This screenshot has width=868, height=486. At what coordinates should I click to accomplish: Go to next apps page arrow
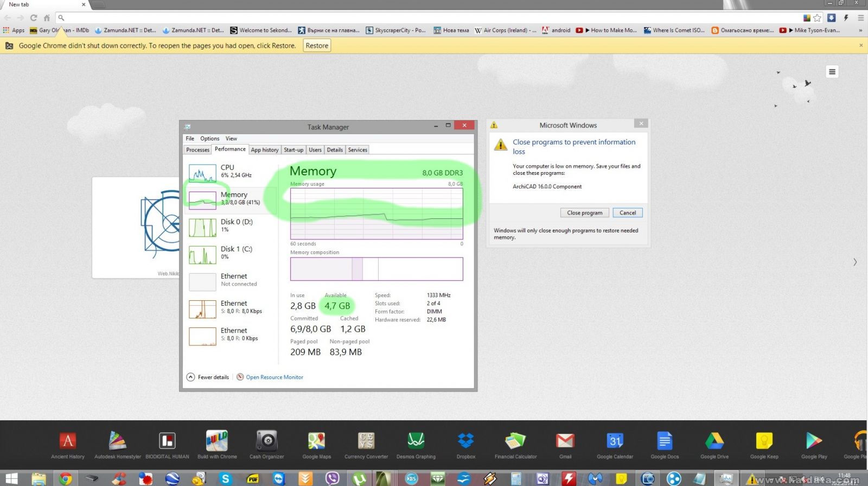[855, 262]
